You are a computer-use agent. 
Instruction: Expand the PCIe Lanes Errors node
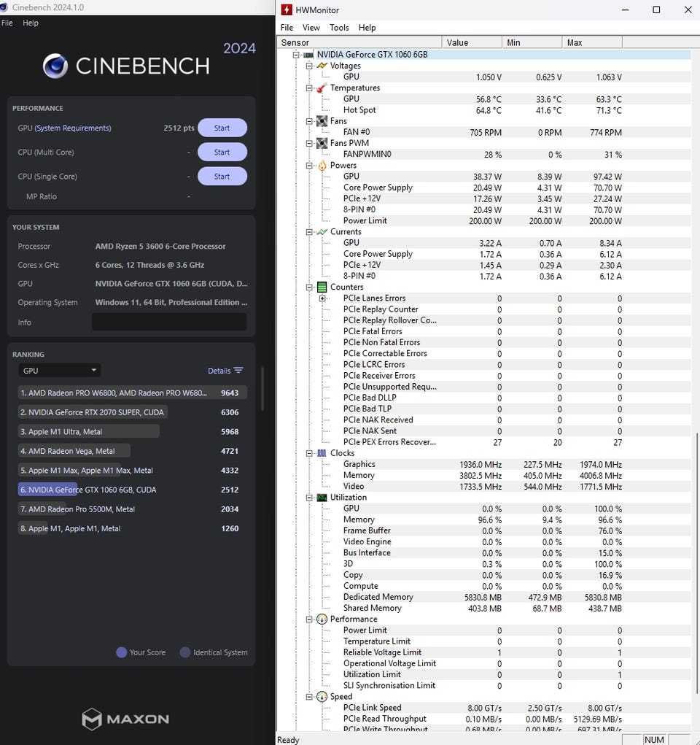pos(322,298)
